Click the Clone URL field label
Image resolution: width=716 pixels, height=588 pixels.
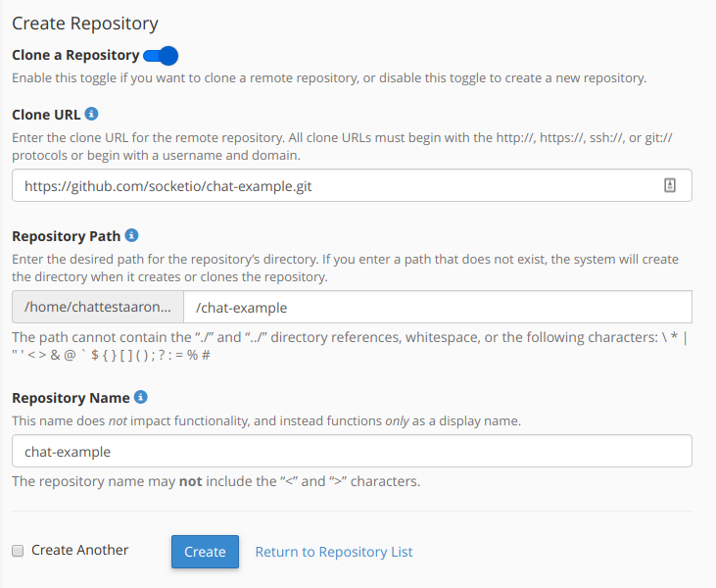tap(45, 115)
